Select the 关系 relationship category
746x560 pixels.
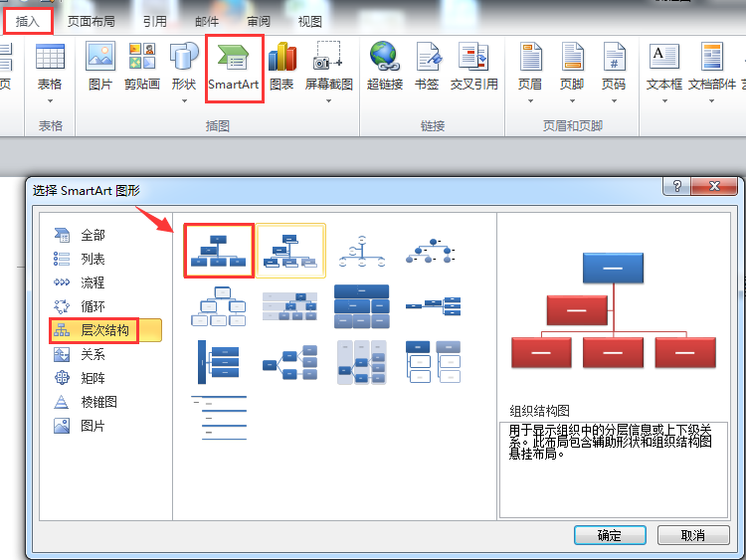[105, 354]
